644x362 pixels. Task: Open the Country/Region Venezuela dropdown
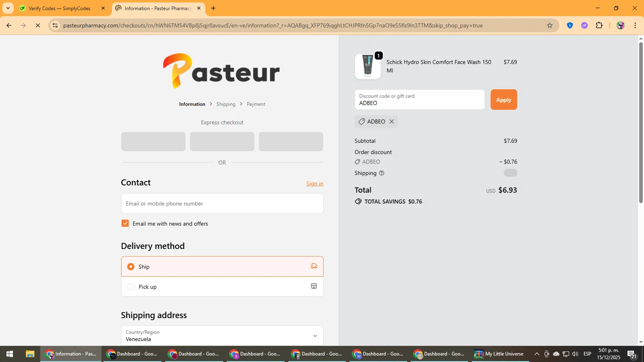point(222,336)
